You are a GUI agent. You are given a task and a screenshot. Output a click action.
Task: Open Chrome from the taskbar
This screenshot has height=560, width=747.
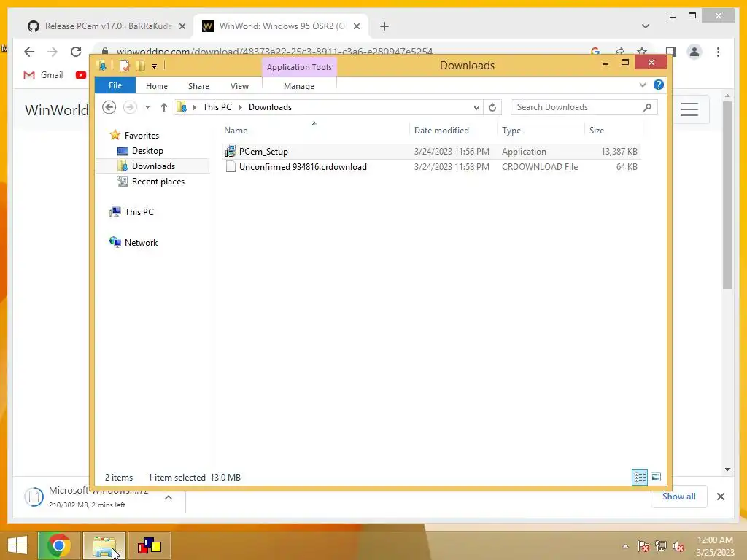(58, 545)
